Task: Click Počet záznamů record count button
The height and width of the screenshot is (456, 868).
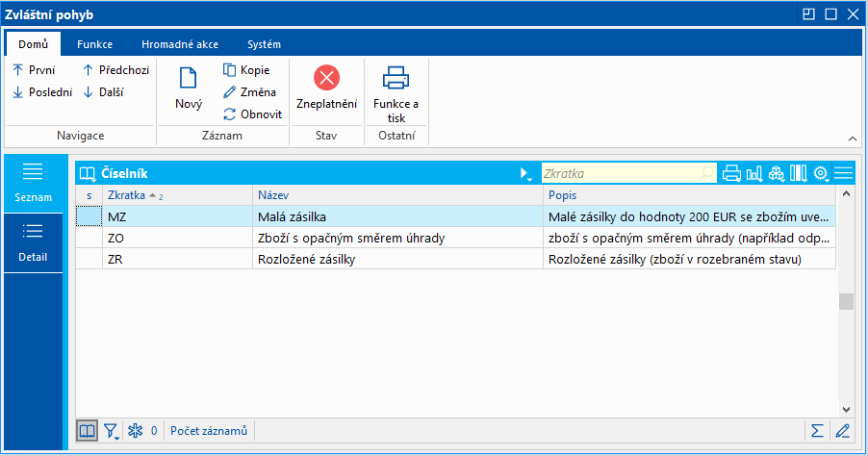Action: pos(209,431)
